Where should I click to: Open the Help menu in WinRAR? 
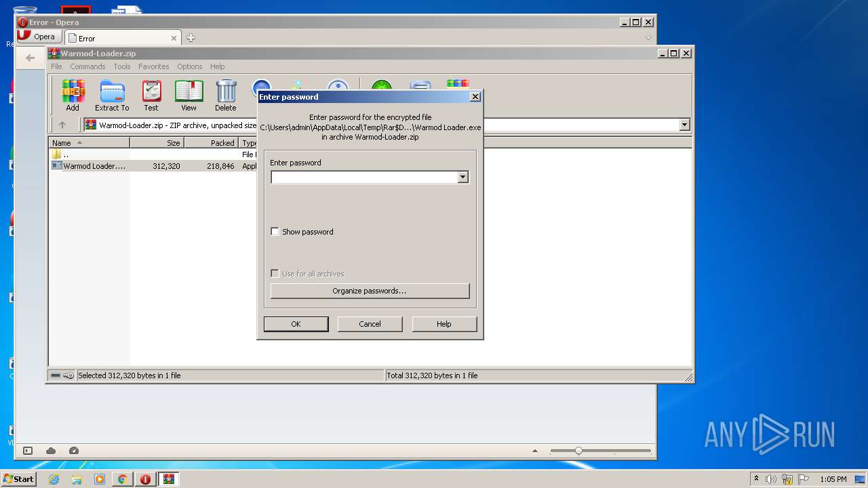[217, 66]
